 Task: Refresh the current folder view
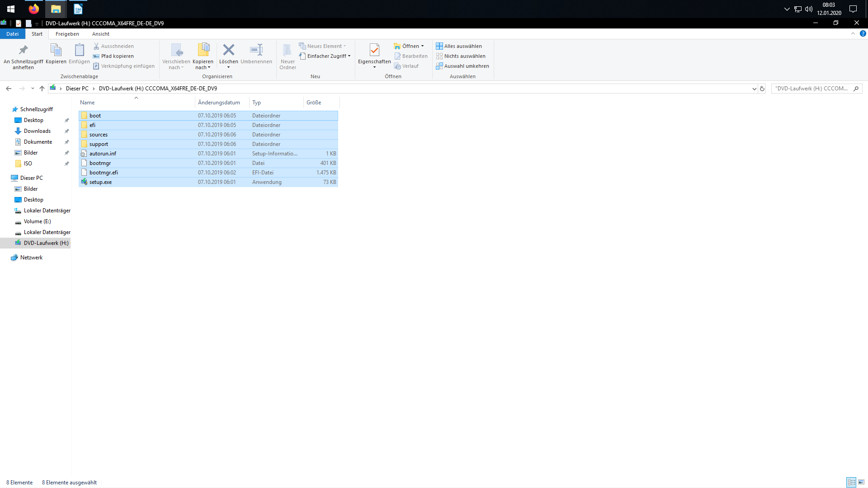click(762, 89)
